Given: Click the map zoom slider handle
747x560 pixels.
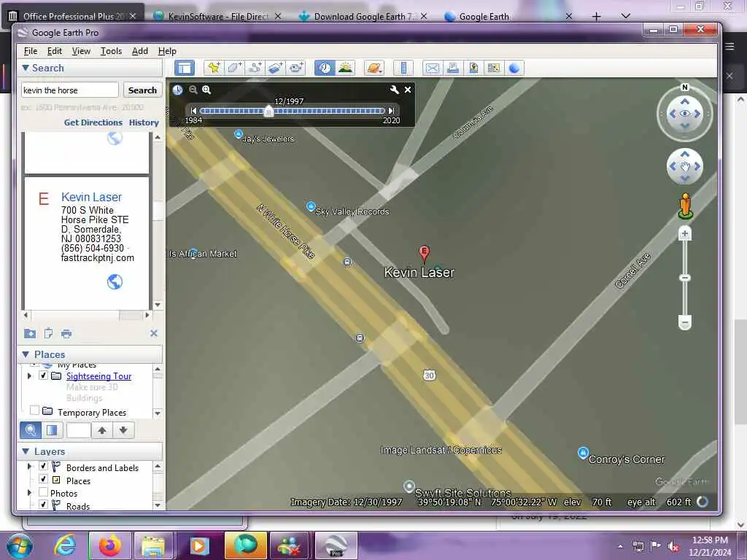Looking at the screenshot, I should click(x=684, y=278).
